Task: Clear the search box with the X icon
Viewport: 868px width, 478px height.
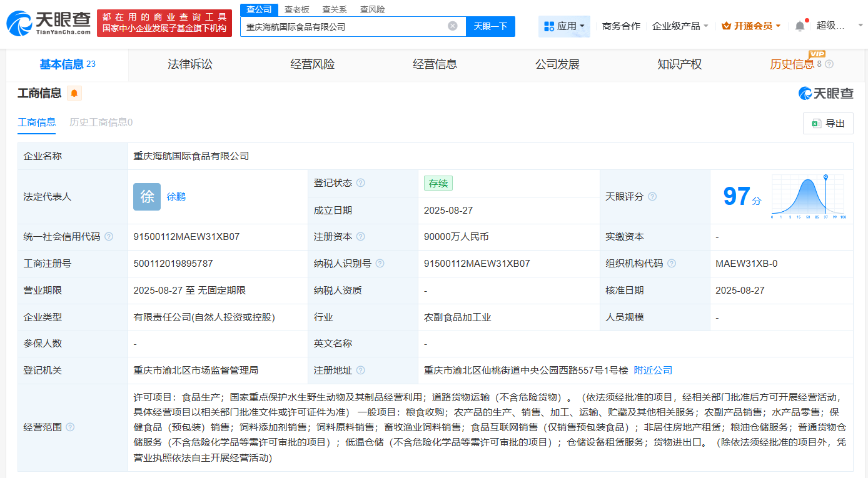Action: (x=452, y=26)
